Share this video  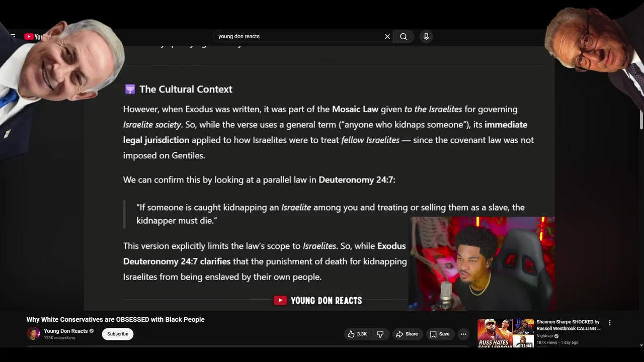tap(407, 334)
